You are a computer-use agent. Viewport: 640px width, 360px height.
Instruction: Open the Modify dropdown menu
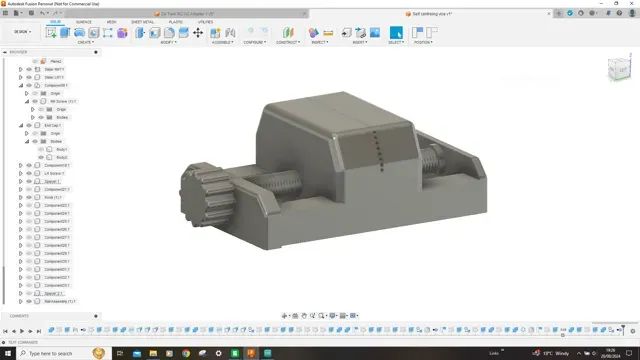pos(169,42)
